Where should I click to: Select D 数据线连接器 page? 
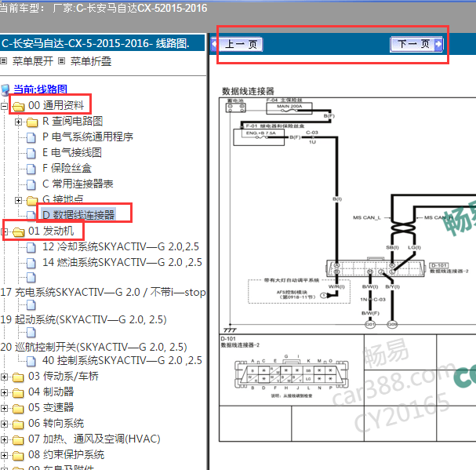78,215
